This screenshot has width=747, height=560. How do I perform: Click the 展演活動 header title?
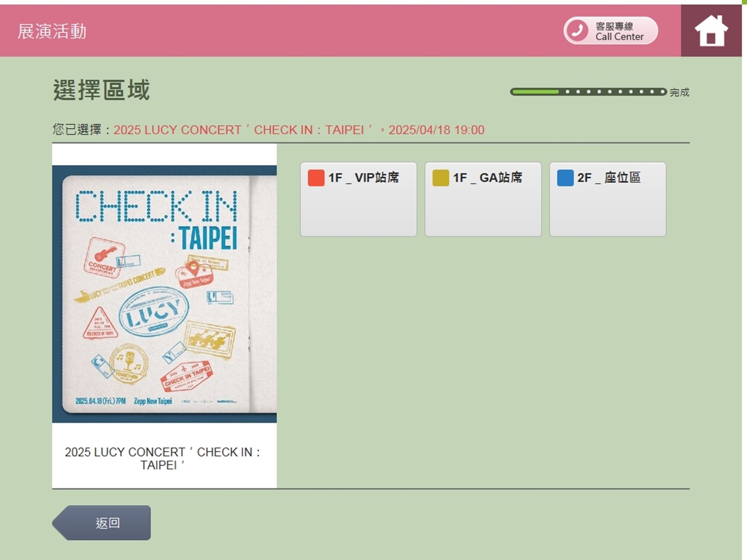coord(51,31)
